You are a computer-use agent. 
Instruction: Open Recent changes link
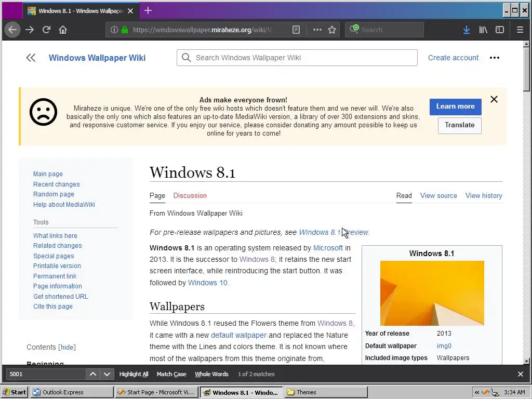56,184
